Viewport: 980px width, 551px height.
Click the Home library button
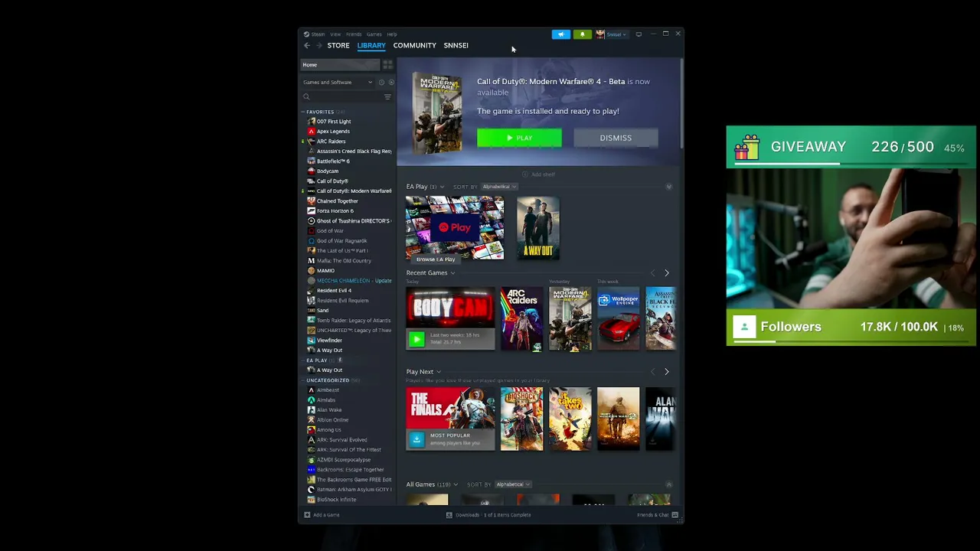340,65
